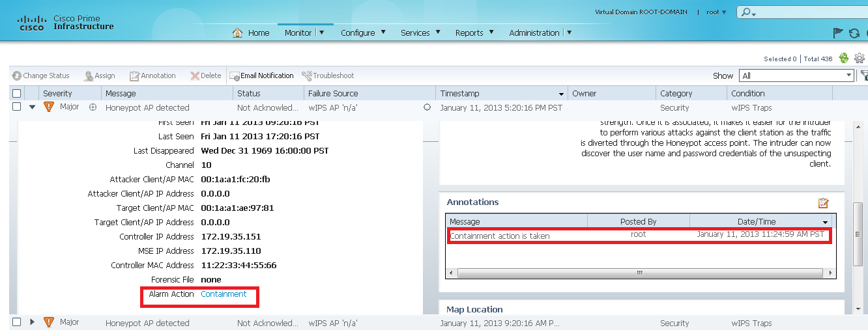Open the gear settings icon near Total
Image resolution: width=868 pixels, height=330 pixels.
[859, 58]
